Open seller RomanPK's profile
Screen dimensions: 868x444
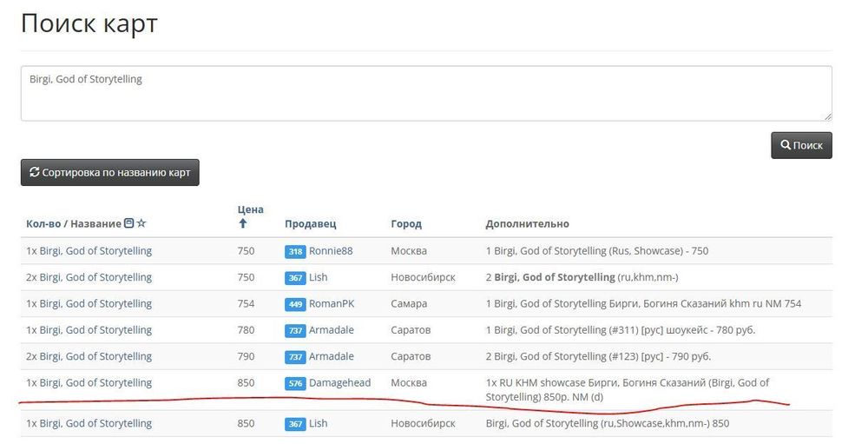(332, 304)
